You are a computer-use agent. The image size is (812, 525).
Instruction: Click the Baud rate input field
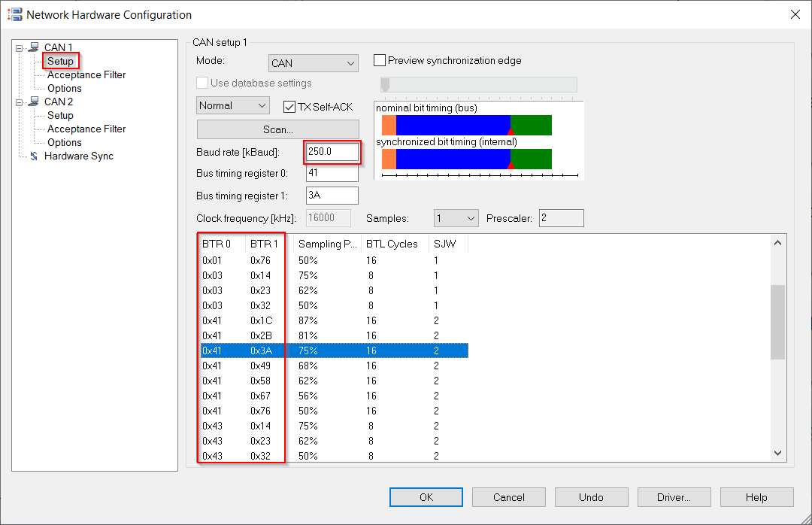click(332, 152)
